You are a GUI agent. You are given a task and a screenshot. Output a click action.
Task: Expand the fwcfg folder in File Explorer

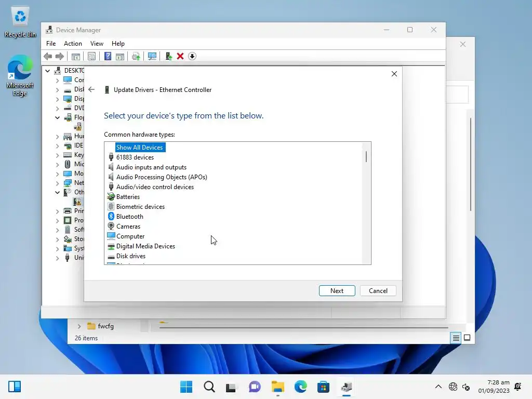[79, 326]
